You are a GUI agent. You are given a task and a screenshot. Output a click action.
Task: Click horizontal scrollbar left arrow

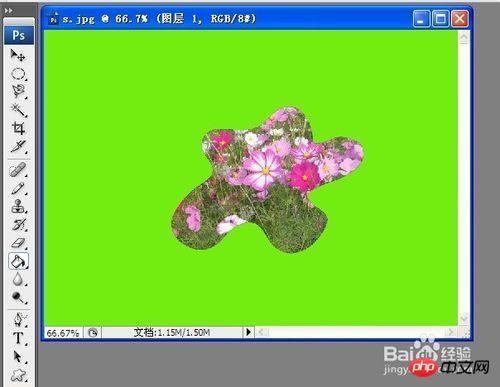[x=261, y=332]
